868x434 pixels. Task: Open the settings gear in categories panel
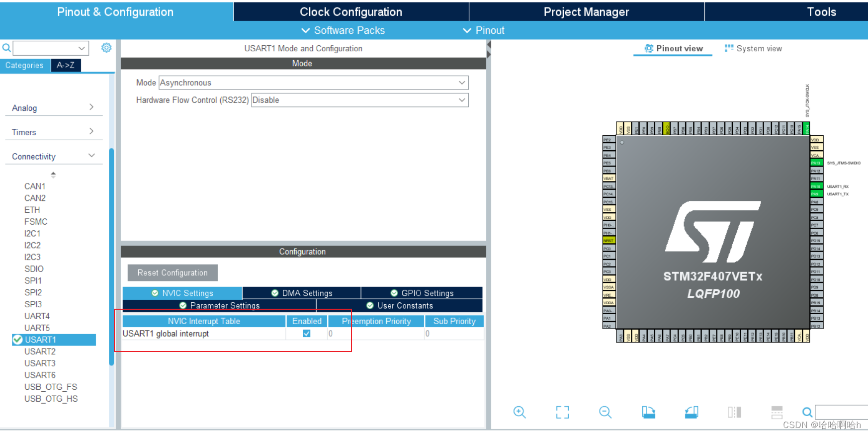[x=106, y=48]
